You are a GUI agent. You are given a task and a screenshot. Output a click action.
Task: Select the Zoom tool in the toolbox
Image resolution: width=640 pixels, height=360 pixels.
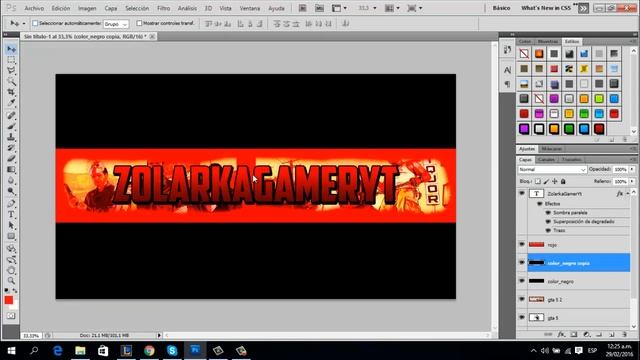click(x=11, y=281)
